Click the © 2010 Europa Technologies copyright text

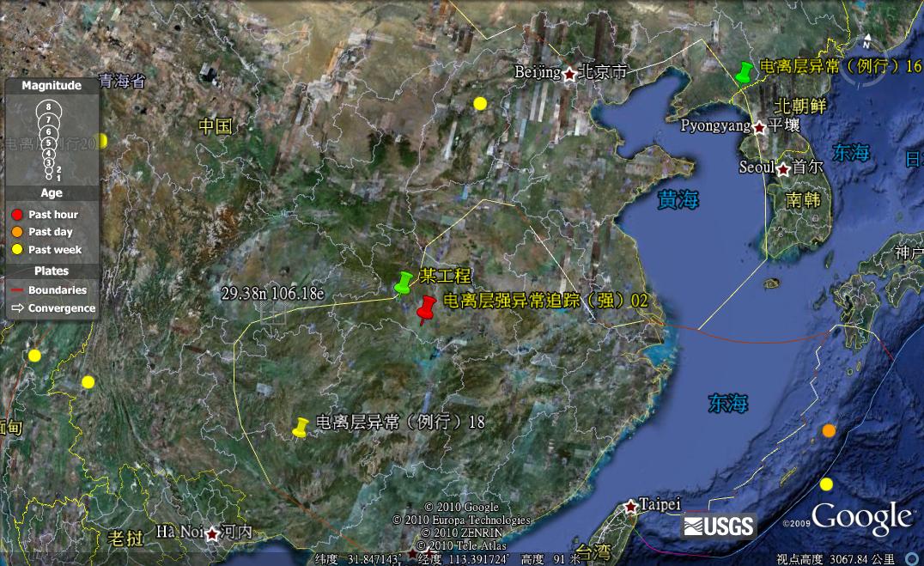pos(461,520)
